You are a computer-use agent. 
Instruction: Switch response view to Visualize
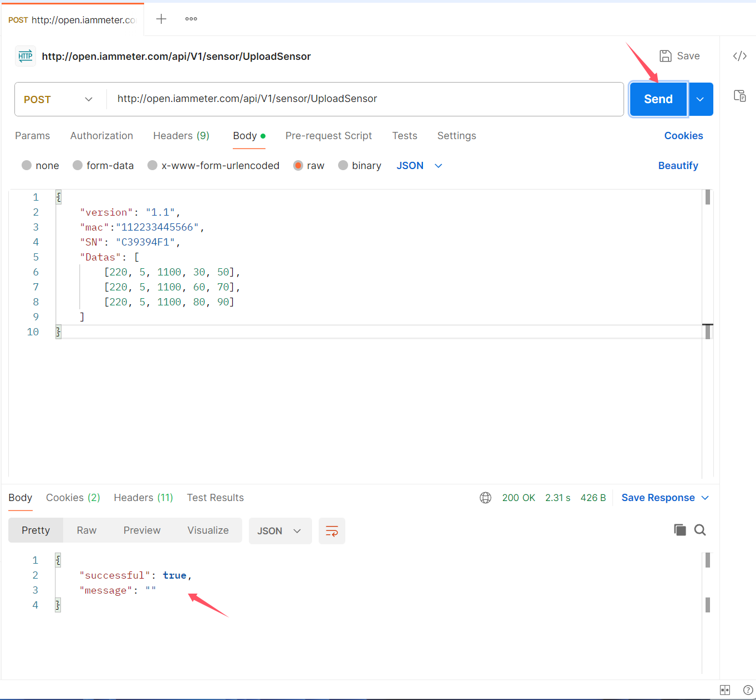coord(208,530)
